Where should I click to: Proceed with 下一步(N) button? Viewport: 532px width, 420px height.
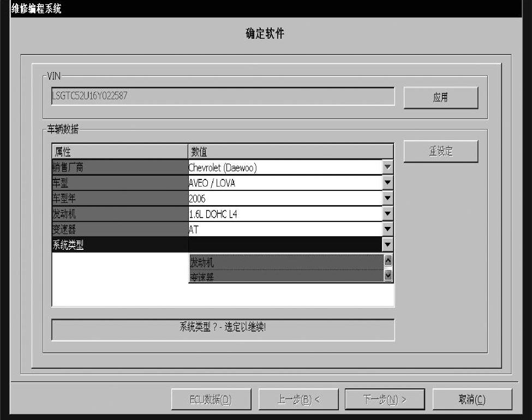385,400
